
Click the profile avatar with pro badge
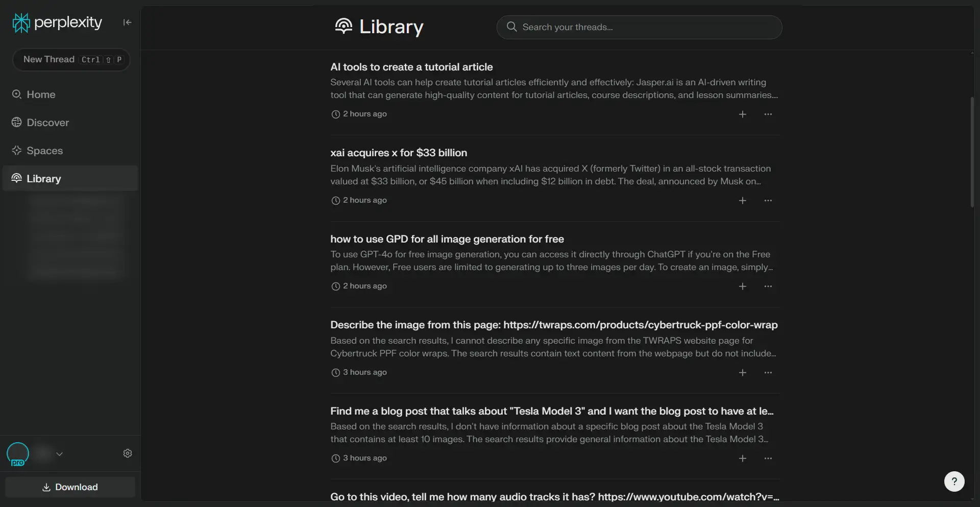click(18, 454)
